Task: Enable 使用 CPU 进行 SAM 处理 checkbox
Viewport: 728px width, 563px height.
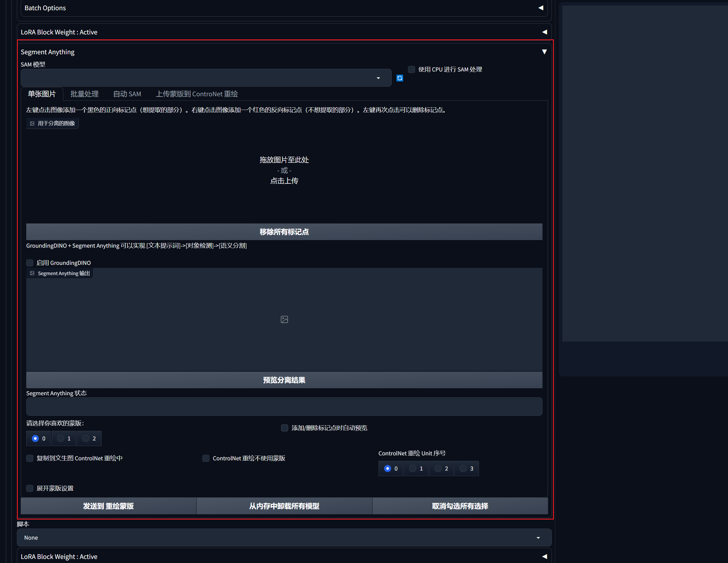Action: 412,69
